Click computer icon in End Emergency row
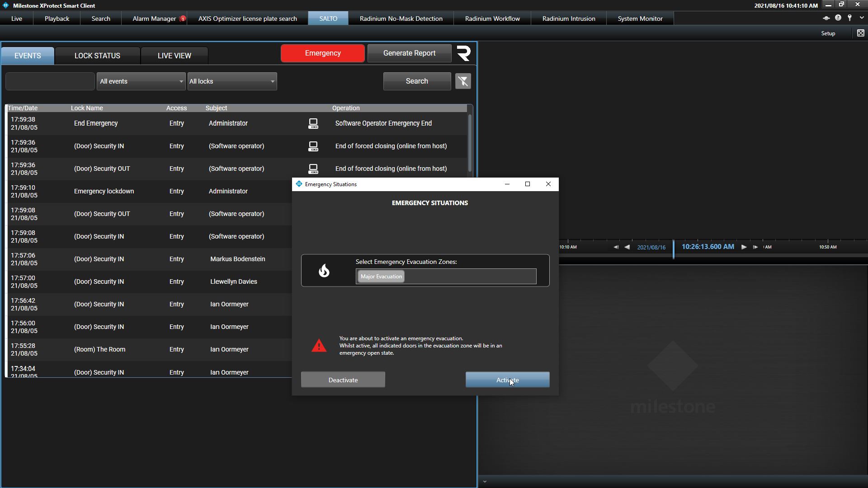 click(313, 123)
